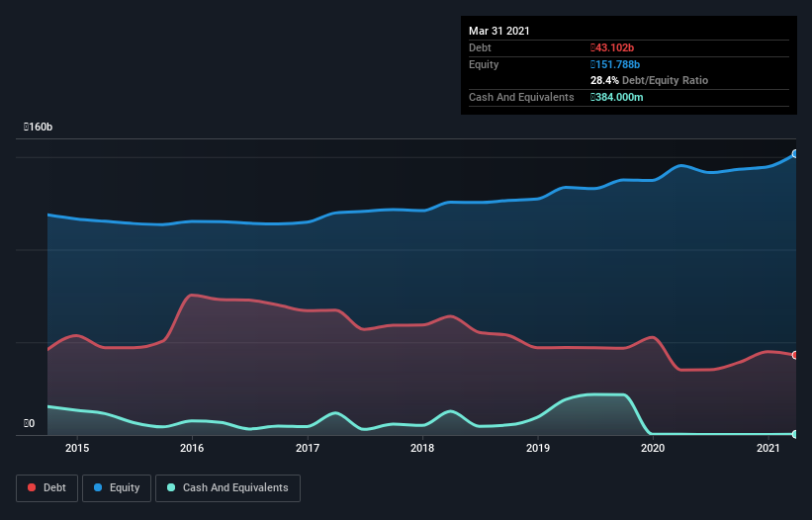Click the red Debt endpoint marker
Viewport: 812px width, 520px height.
tap(795, 355)
